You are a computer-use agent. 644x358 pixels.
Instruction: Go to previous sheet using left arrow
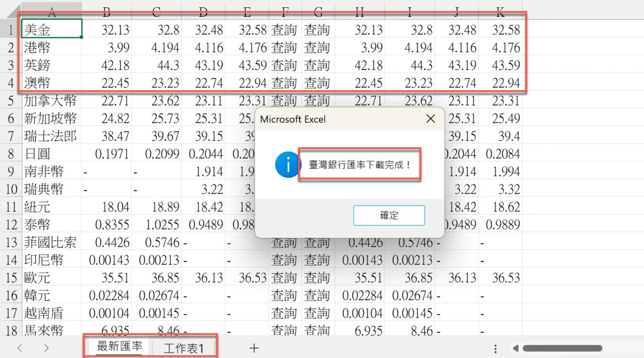[x=19, y=348]
